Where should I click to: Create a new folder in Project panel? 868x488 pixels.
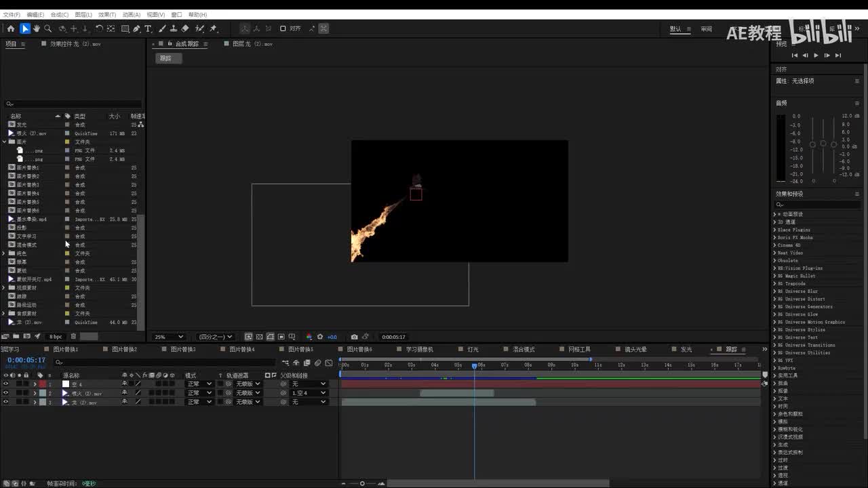pos(17,336)
